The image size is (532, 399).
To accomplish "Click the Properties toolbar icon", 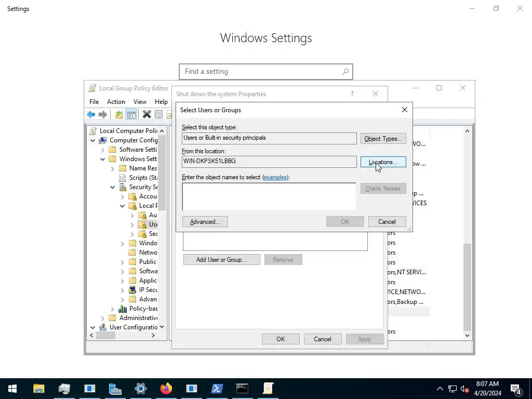I will tap(158, 115).
